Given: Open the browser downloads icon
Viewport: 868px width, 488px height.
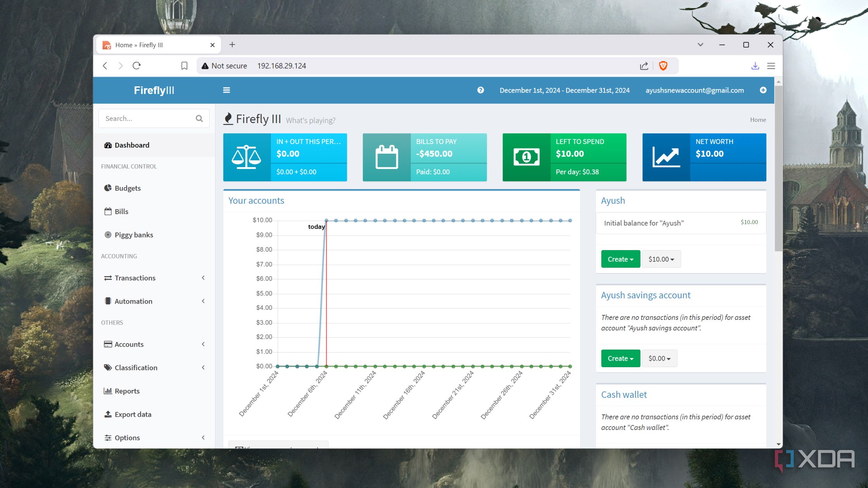Looking at the screenshot, I should point(755,66).
